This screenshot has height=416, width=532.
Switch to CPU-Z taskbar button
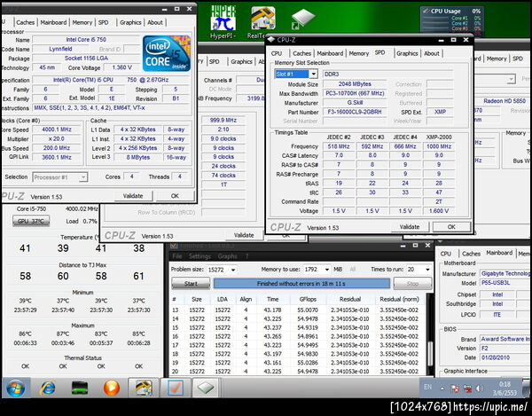[206, 388]
